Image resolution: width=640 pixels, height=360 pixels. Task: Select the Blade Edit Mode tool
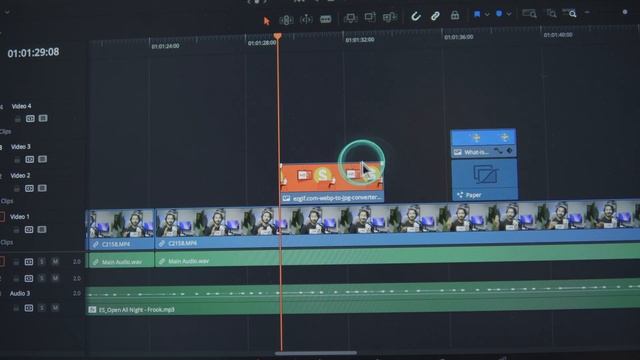pyautogui.click(x=325, y=19)
